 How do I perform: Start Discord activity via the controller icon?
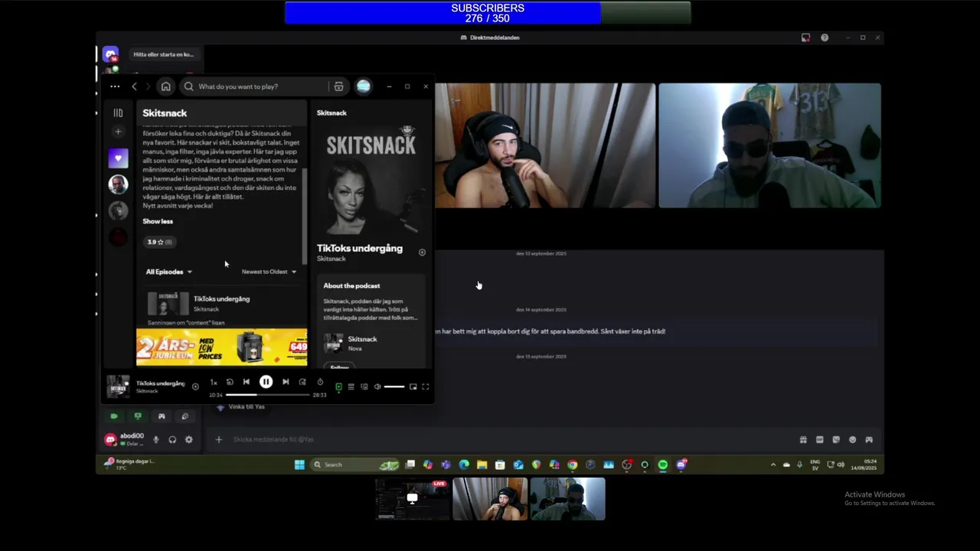coord(162,416)
